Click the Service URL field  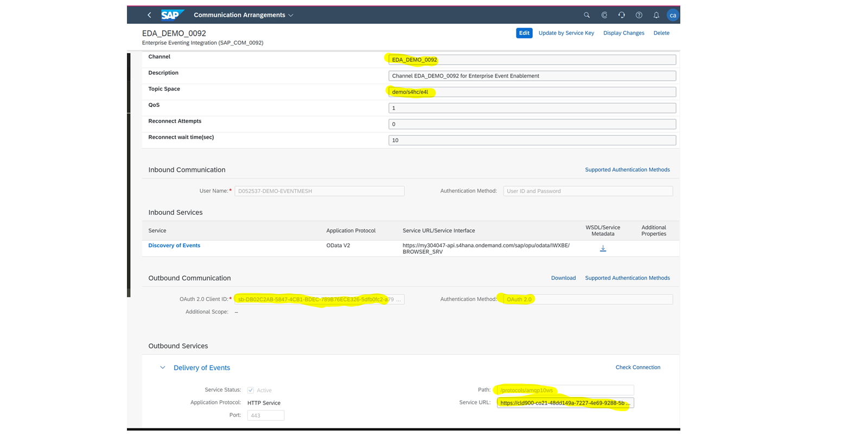(565, 403)
